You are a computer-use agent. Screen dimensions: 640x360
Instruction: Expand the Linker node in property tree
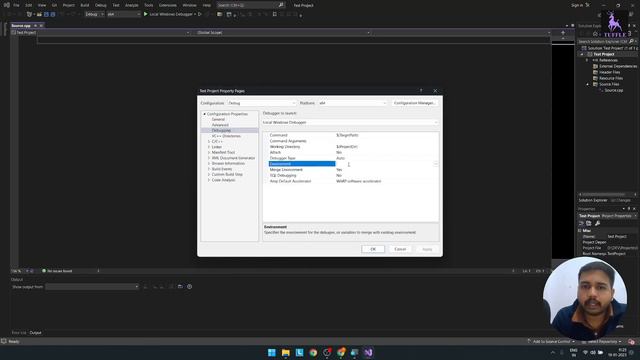click(209, 147)
